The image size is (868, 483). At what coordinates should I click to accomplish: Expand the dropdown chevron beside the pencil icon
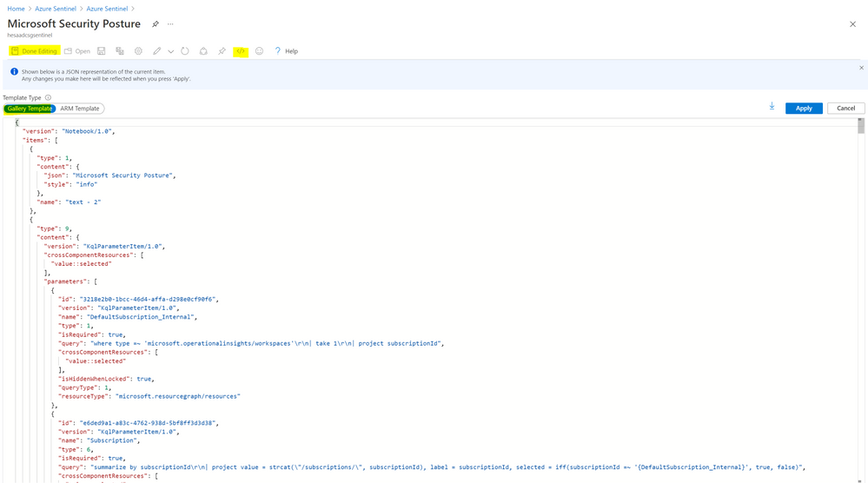[x=170, y=51]
